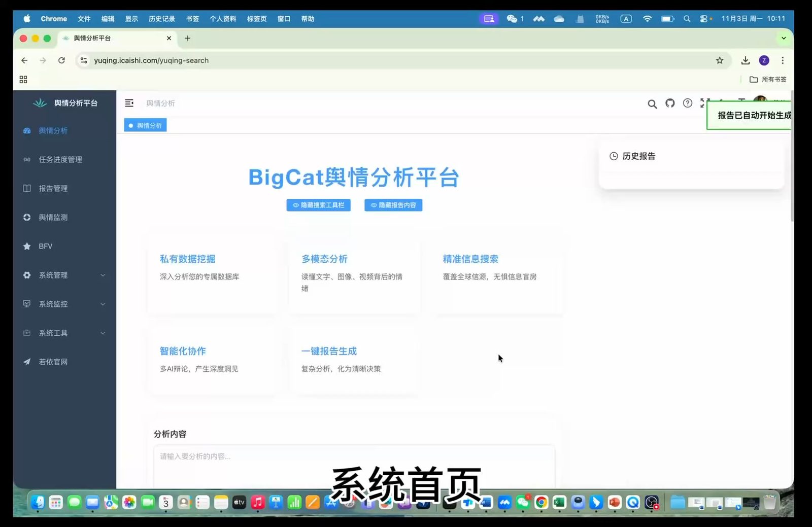Open 舆情监测 in the sidebar
This screenshot has width=812, height=527.
(64, 217)
